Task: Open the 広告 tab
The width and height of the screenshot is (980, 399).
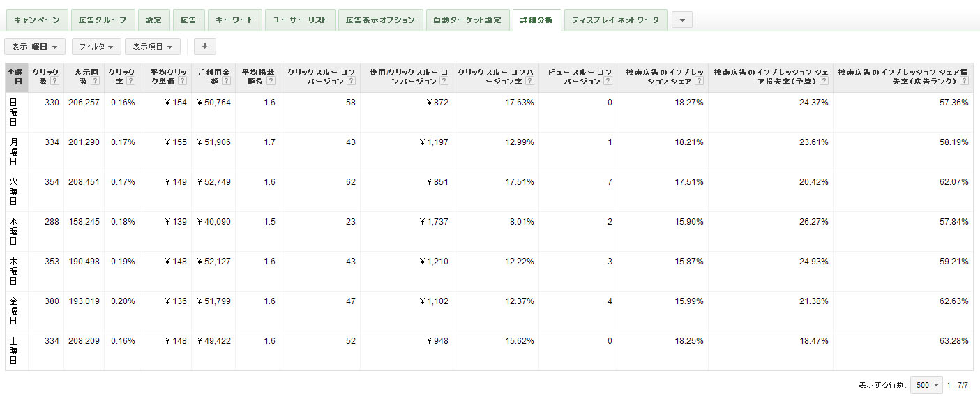Action: 188,20
